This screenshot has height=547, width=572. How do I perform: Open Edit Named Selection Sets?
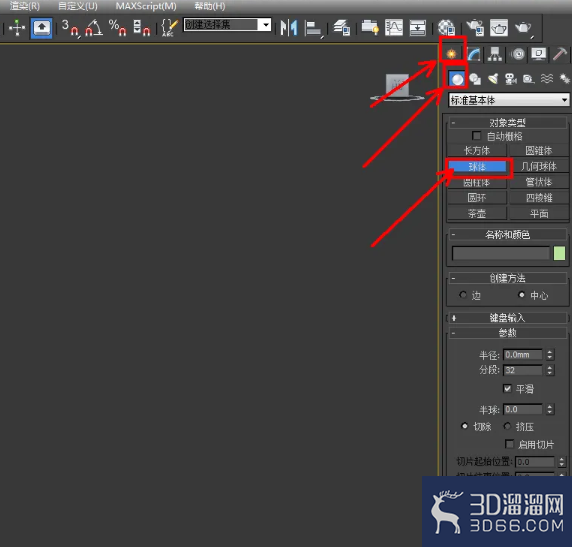click(169, 28)
